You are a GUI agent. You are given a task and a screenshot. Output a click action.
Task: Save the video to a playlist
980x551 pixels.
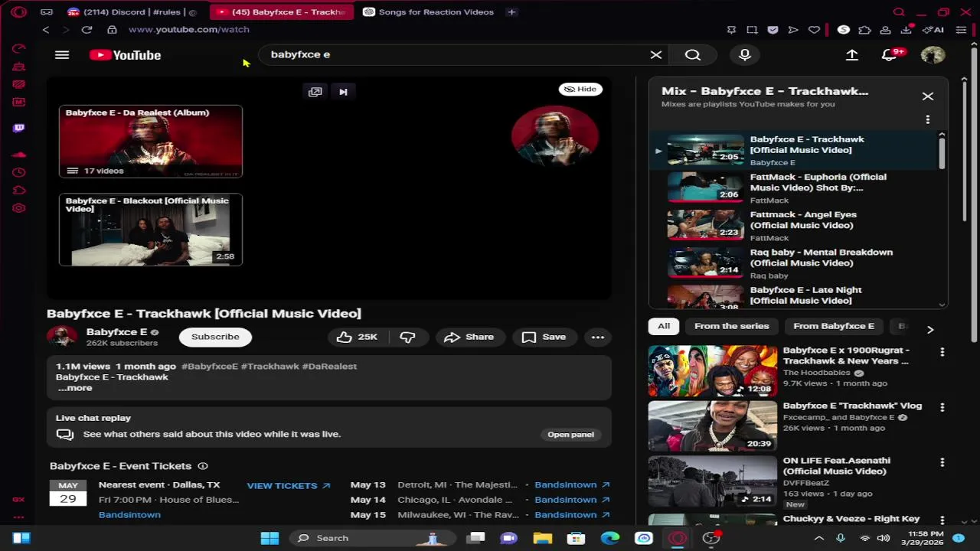click(x=544, y=337)
